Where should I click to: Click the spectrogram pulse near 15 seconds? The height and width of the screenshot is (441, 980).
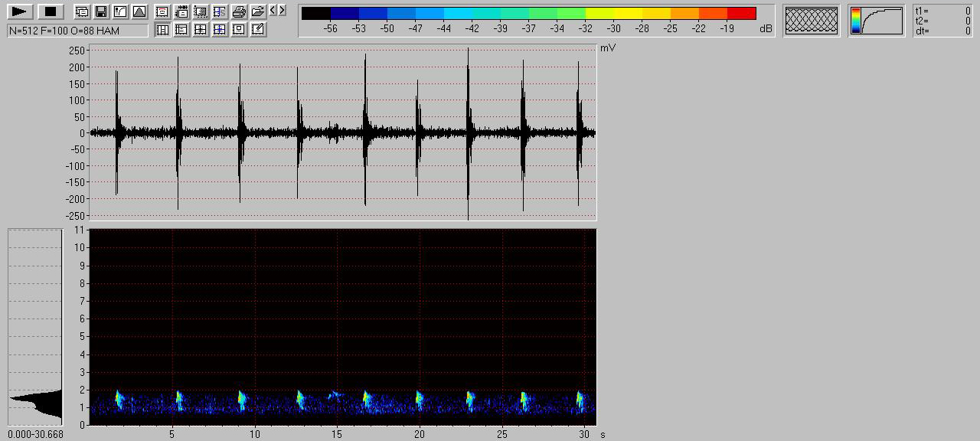click(335, 395)
